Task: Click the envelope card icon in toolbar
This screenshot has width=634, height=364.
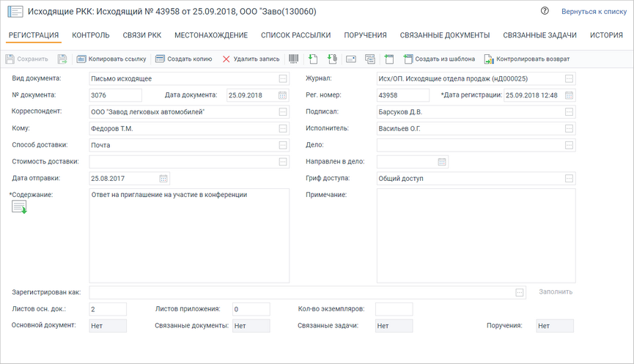Action: (351, 59)
